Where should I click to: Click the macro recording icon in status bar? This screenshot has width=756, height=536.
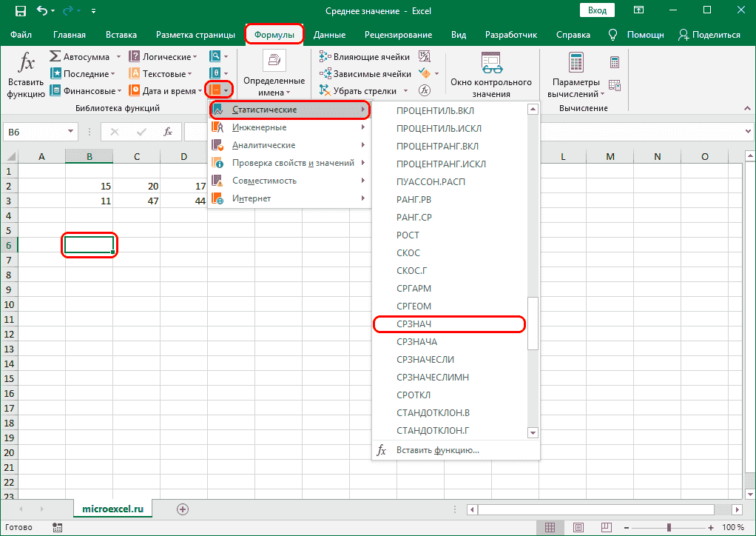58,527
